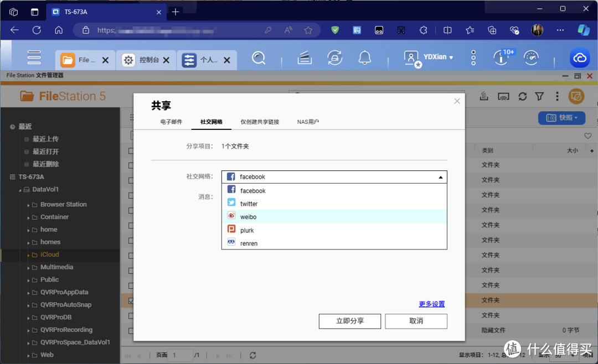Click the myQNAPcloud cloud icon
598x364 pixels.
coord(580,58)
